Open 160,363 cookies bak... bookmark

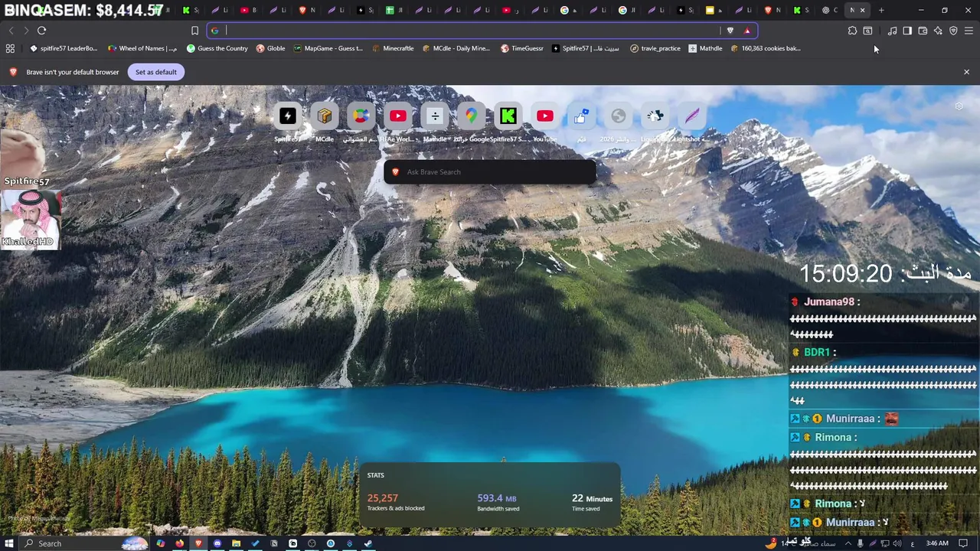(x=766, y=48)
